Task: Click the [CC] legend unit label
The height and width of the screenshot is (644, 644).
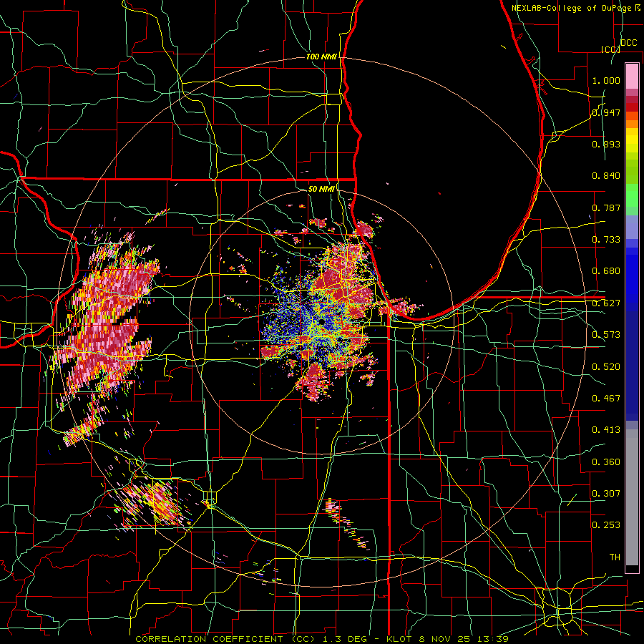Action: click(610, 49)
